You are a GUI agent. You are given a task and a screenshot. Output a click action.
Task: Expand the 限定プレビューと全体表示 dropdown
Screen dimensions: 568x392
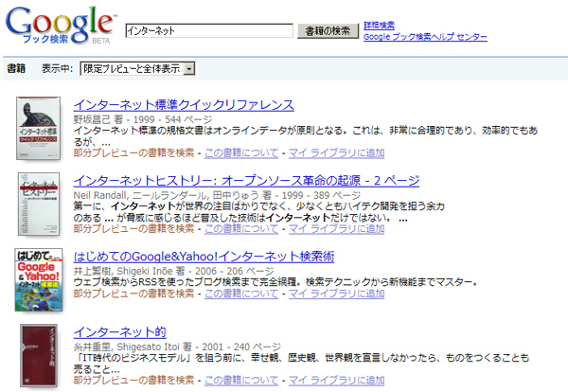(137, 68)
